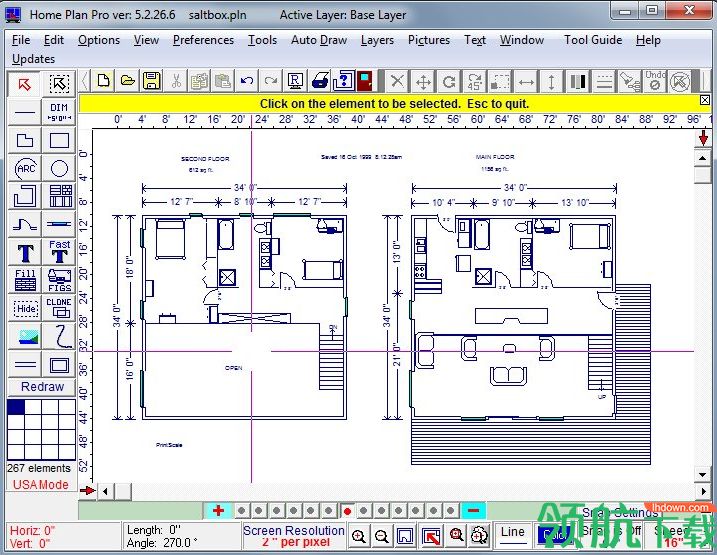Select the ARC drawing tool
717x555 pixels.
click(x=25, y=168)
